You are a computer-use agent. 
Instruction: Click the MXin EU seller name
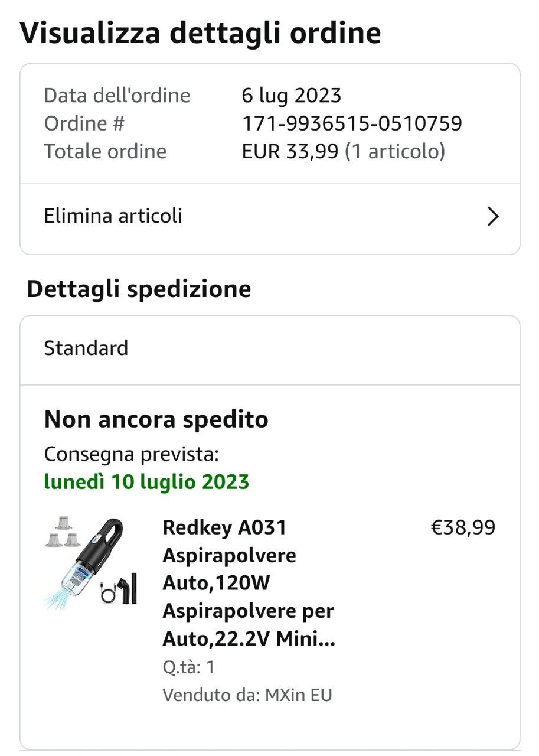tap(299, 695)
